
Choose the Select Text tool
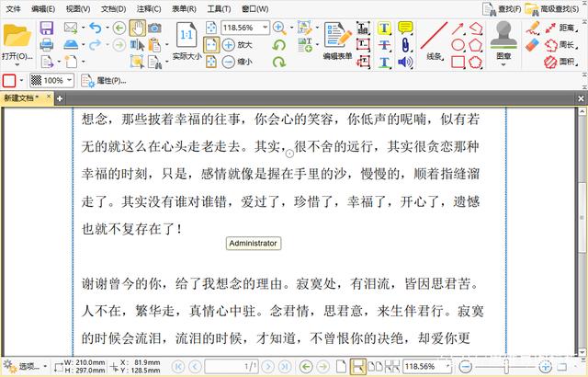(137, 45)
